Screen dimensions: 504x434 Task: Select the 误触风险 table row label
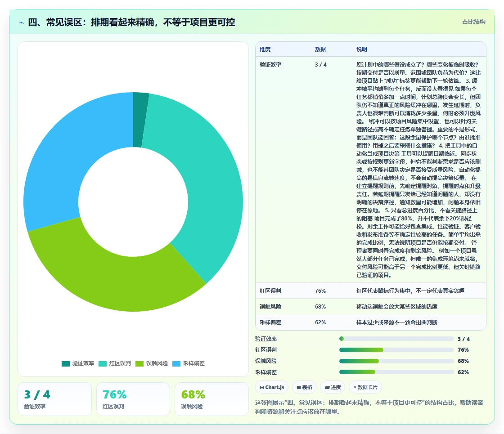(x=270, y=306)
